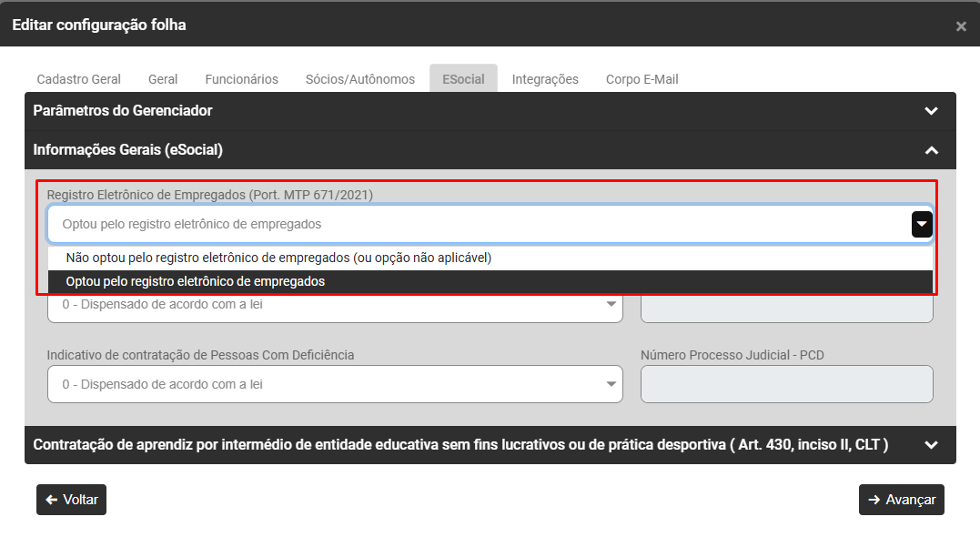Screen dimensions: 980x537
Task: Expand the Contratação de aprendiz section chevron
Action: [x=931, y=445]
